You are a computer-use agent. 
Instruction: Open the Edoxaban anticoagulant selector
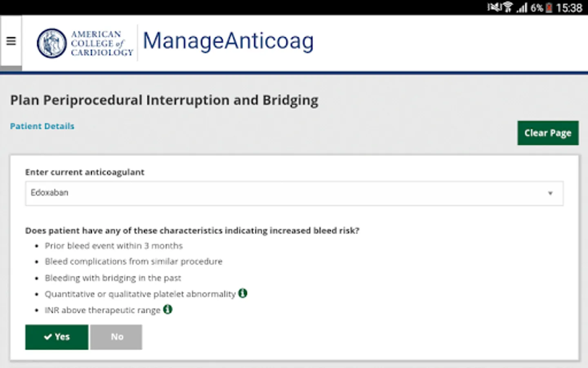click(294, 193)
